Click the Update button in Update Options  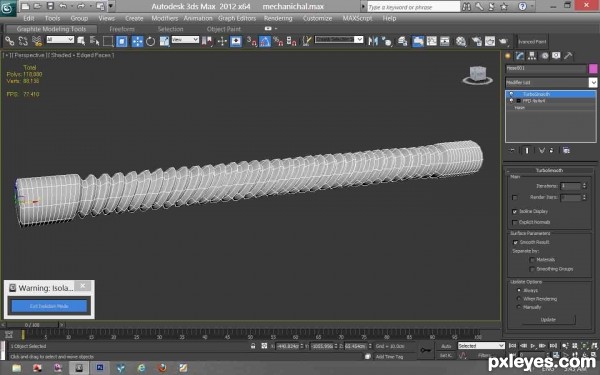[548, 320]
